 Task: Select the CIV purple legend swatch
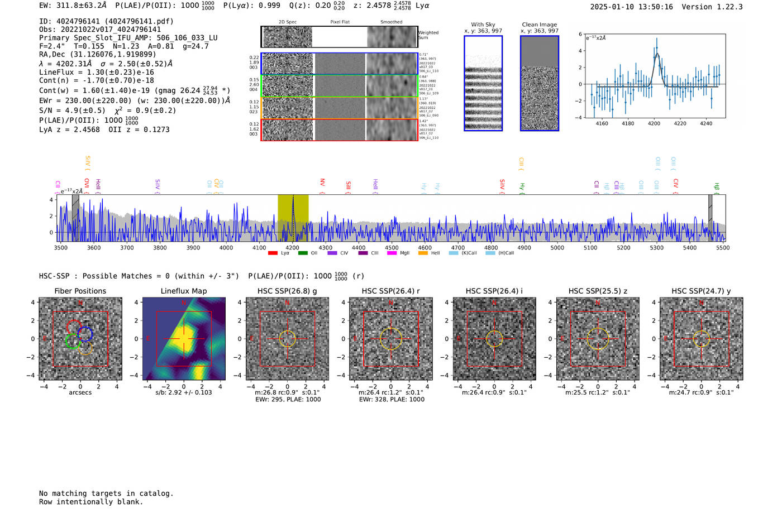[x=332, y=253]
